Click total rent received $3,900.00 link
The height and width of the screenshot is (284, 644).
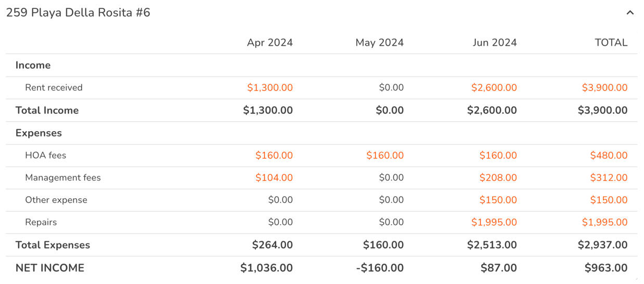(x=604, y=88)
